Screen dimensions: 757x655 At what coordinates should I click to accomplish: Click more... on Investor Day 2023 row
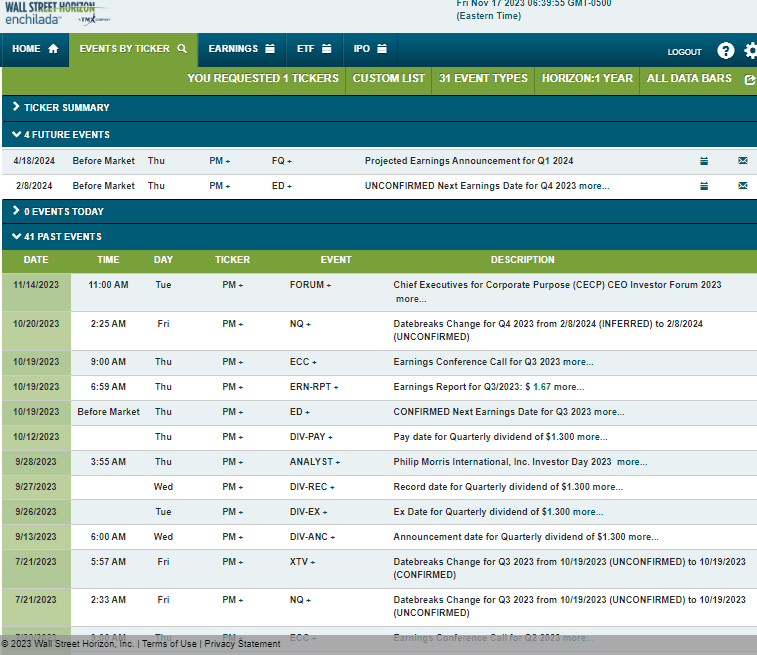point(632,462)
